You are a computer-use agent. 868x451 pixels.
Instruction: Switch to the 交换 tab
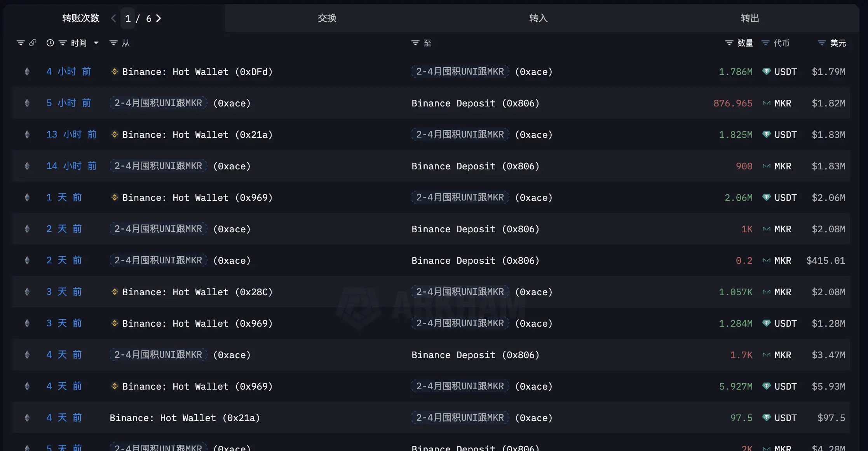pos(327,18)
